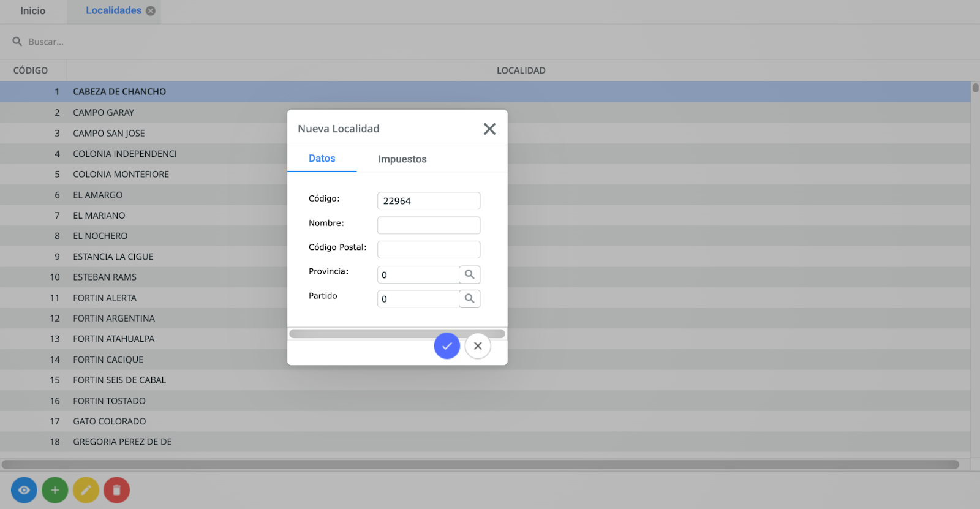Image resolution: width=980 pixels, height=509 pixels.
Task: Click the yellow pencil edit button
Action: coord(86,490)
